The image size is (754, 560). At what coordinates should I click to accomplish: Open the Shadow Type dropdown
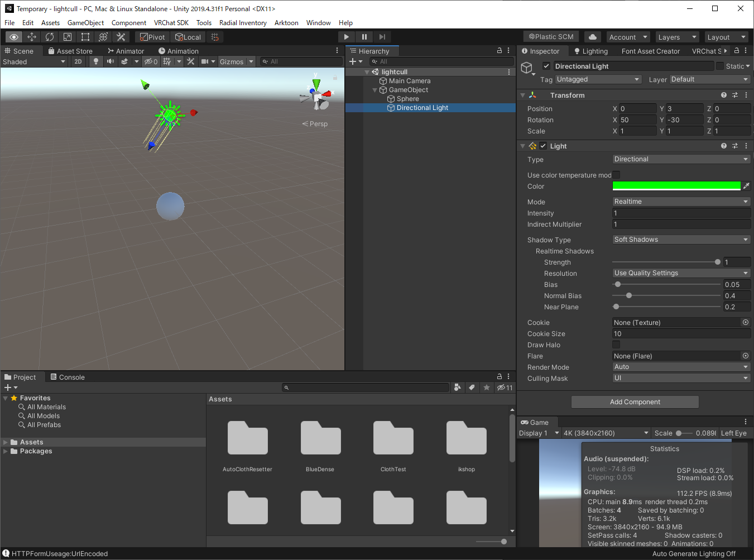click(681, 240)
